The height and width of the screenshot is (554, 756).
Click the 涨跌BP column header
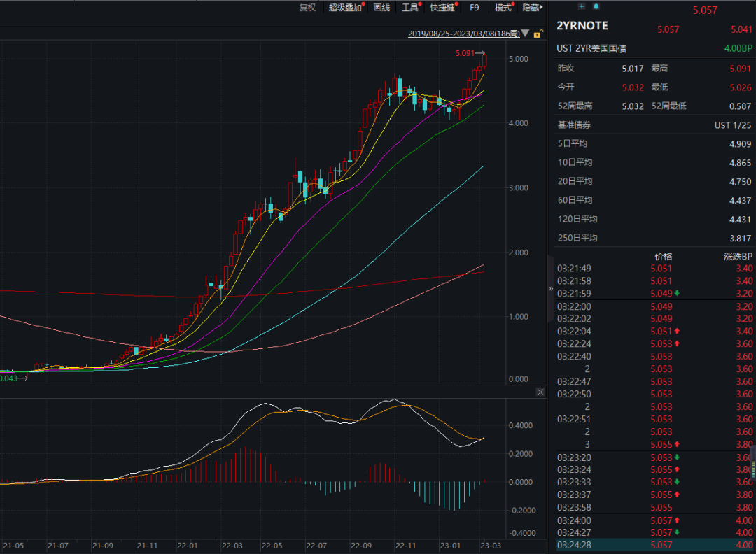coord(738,256)
